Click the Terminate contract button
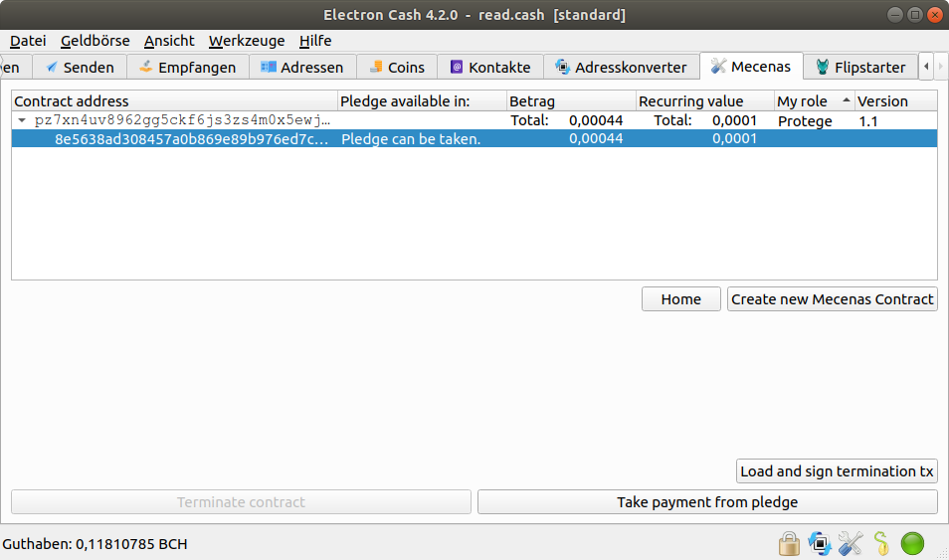 (x=241, y=502)
